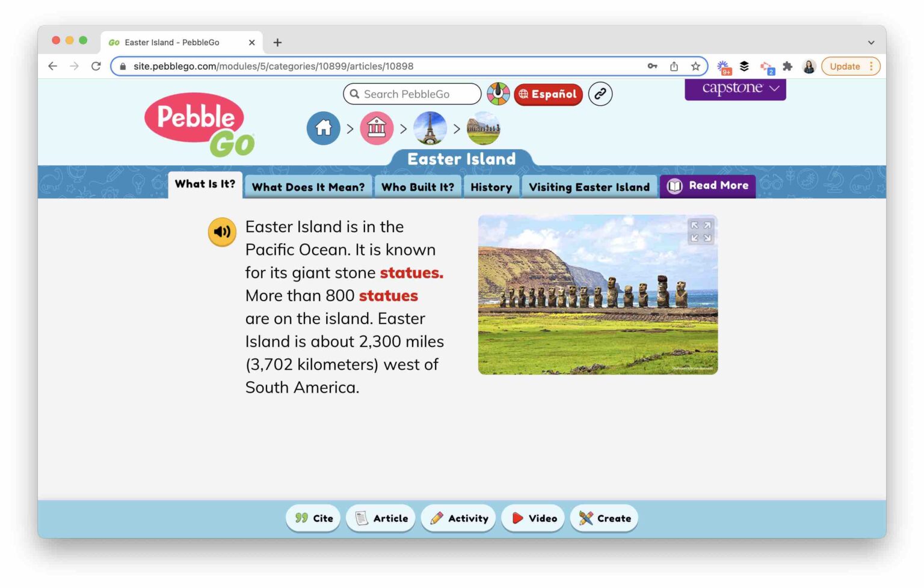Click the Easter Island breadcrumb thumbnail

pyautogui.click(x=484, y=128)
